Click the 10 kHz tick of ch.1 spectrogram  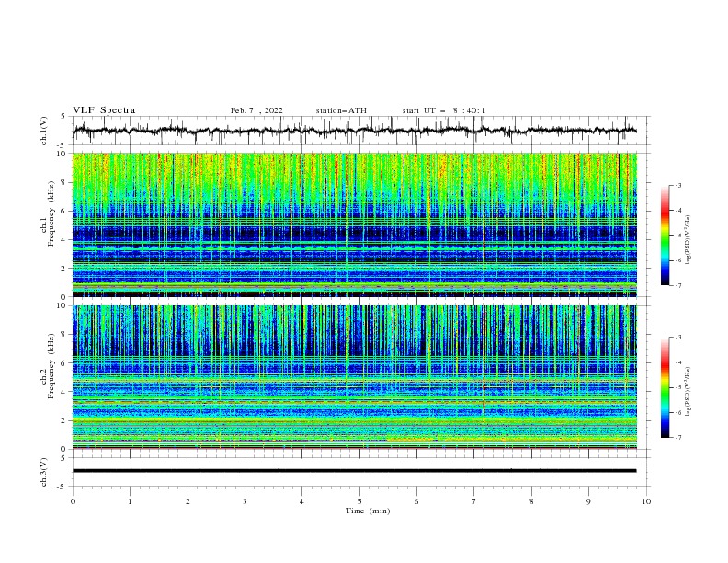click(62, 154)
